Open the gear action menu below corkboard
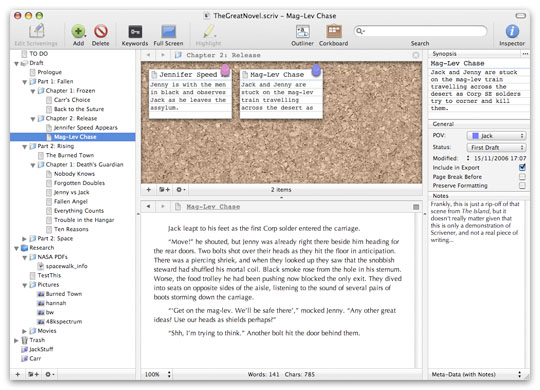This screenshot has width=540, height=390. 181,189
